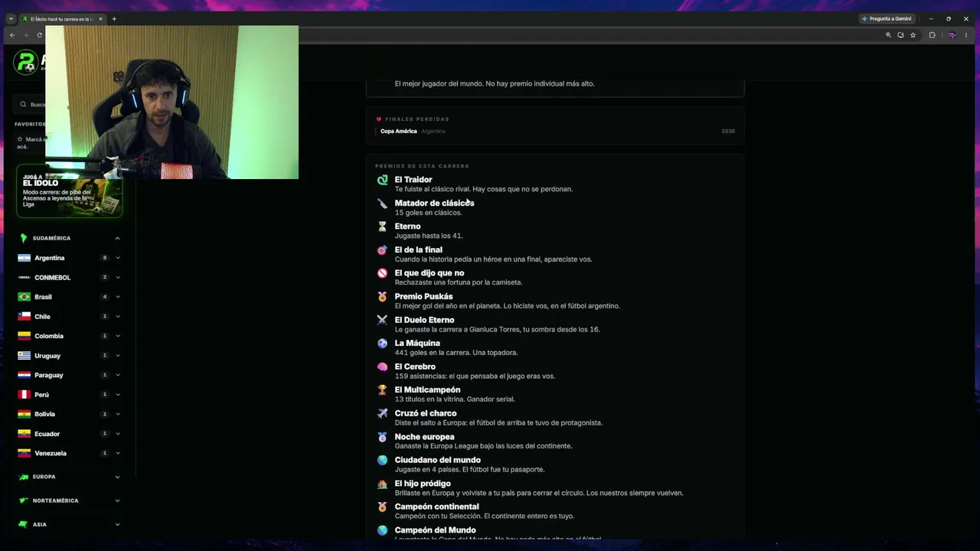Bookmark this page with the star icon

913,35
